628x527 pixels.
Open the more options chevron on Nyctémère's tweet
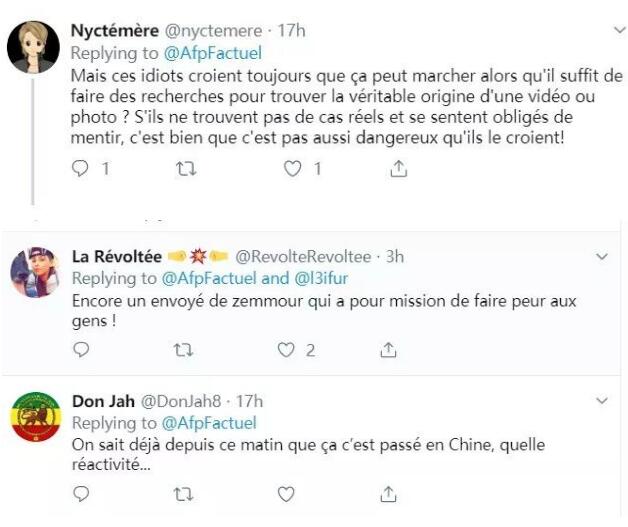pos(604,32)
